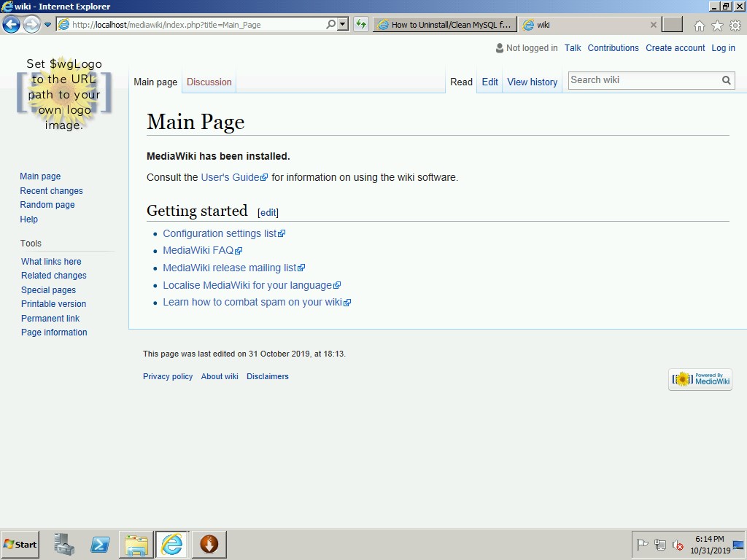Open Recent changes in the sidebar
This screenshot has height=560, width=747.
52,190
